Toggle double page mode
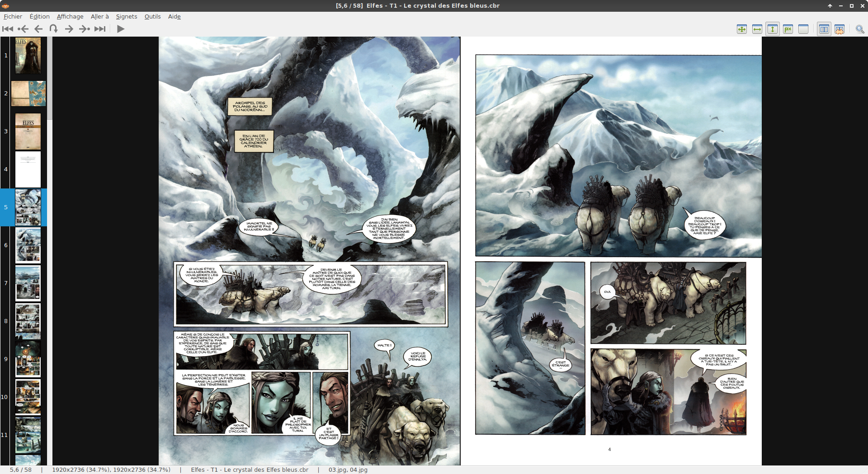The width and height of the screenshot is (868, 474). (824, 29)
